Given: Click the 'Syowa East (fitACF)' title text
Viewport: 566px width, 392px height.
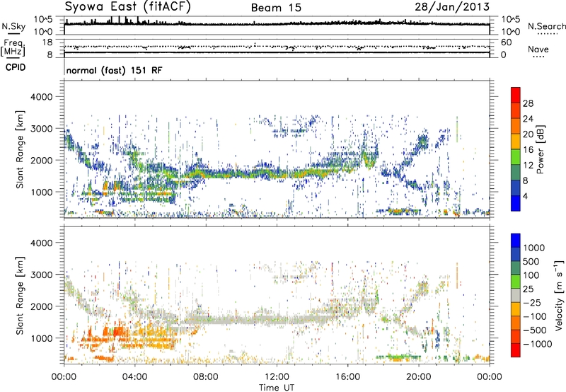Looking at the screenshot, I should [x=127, y=6].
